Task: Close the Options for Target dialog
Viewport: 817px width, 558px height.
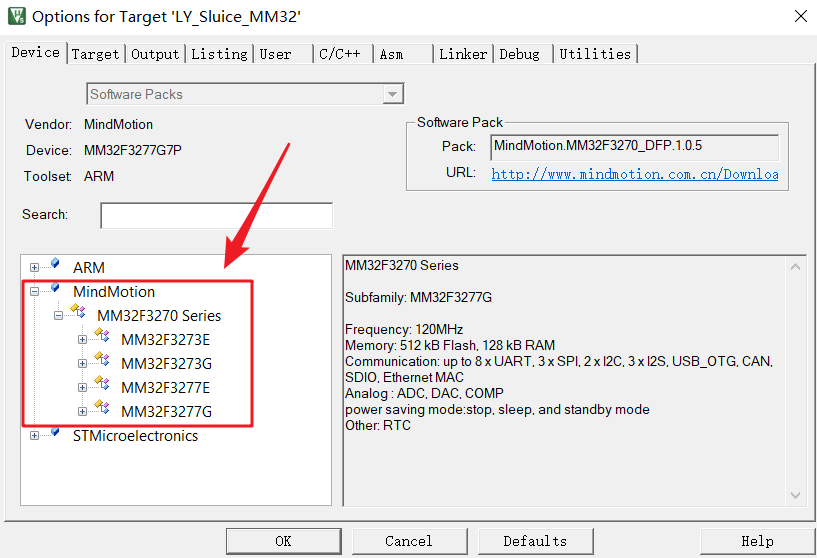Action: click(x=801, y=16)
